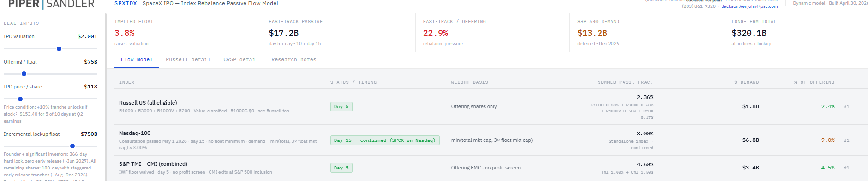The image size is (868, 181).
Task: Click the IPO valuation $2.00T value
Action: (x=87, y=36)
